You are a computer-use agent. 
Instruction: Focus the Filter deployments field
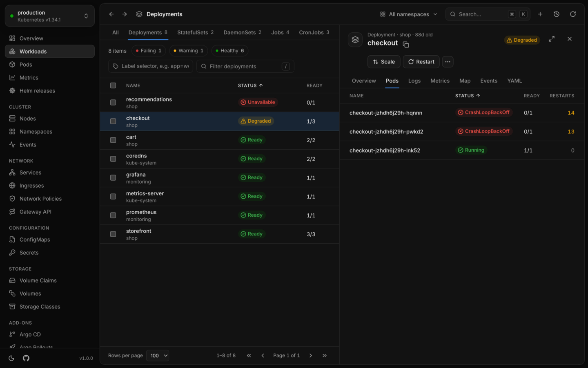245,66
